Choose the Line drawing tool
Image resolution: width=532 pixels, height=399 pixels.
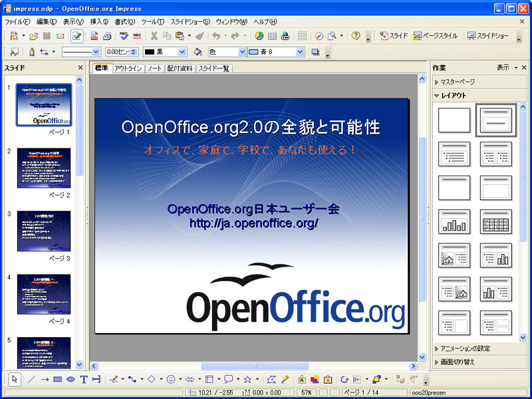coord(31,379)
